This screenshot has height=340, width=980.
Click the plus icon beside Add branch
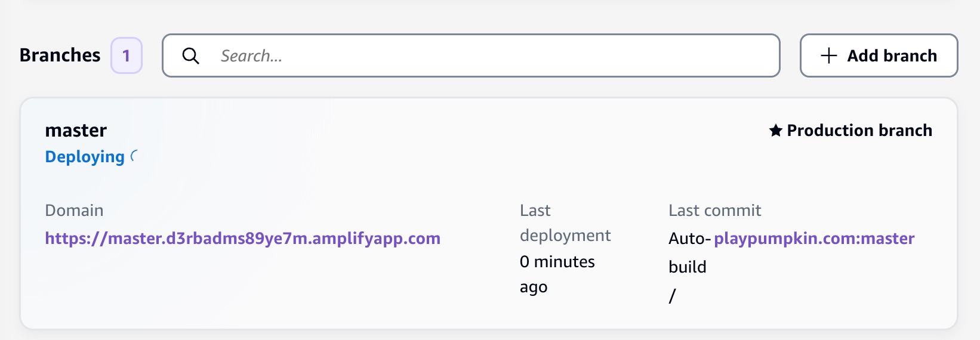click(x=828, y=55)
